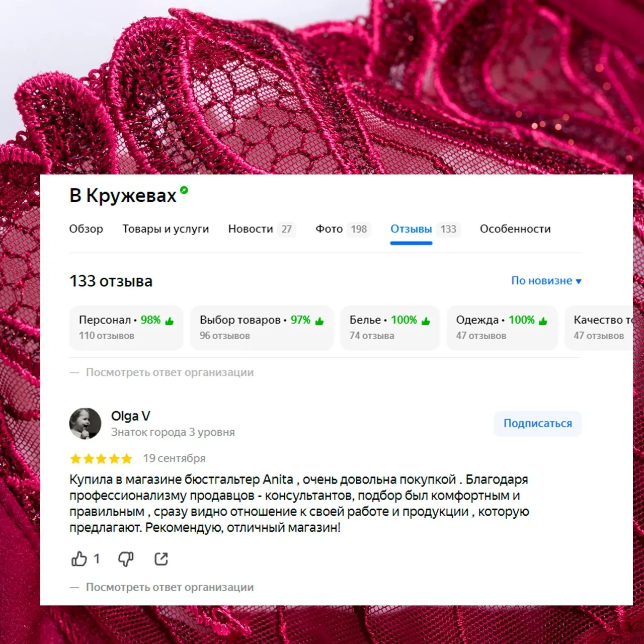The width and height of the screenshot is (644, 644).
Task: Click the thumbs-down dislike icon
Action: click(x=126, y=559)
